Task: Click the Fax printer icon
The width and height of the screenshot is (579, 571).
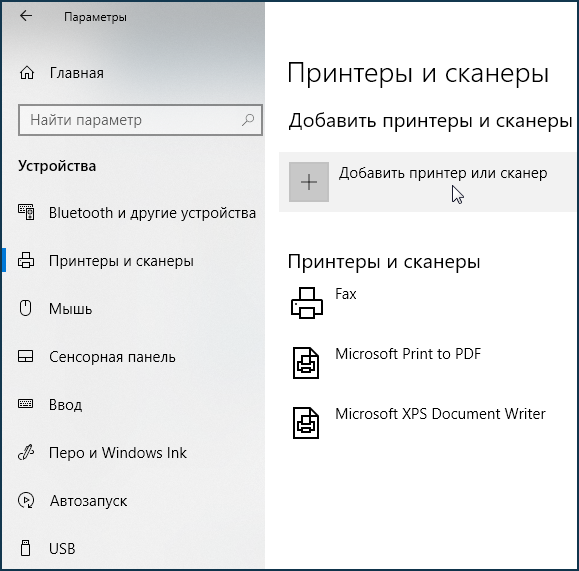Action: pos(307,303)
